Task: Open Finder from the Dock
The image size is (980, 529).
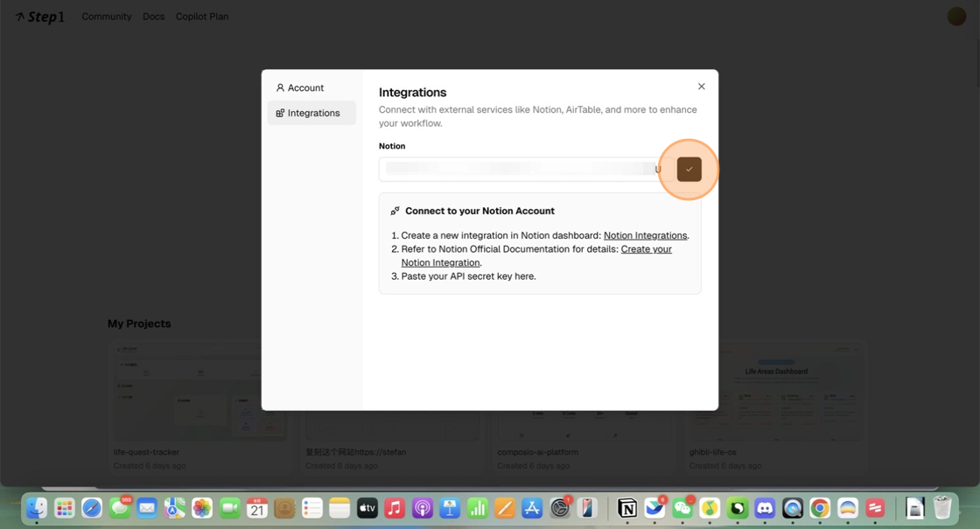Action: [37, 508]
